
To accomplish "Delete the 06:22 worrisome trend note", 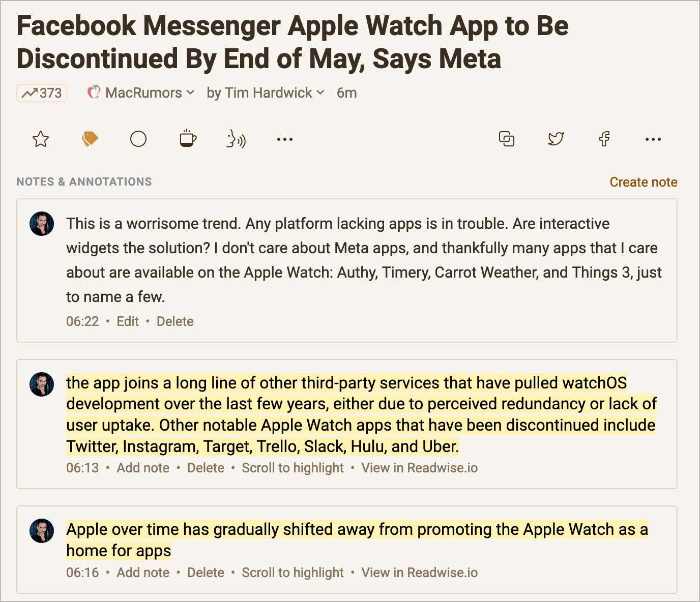I will [x=175, y=321].
